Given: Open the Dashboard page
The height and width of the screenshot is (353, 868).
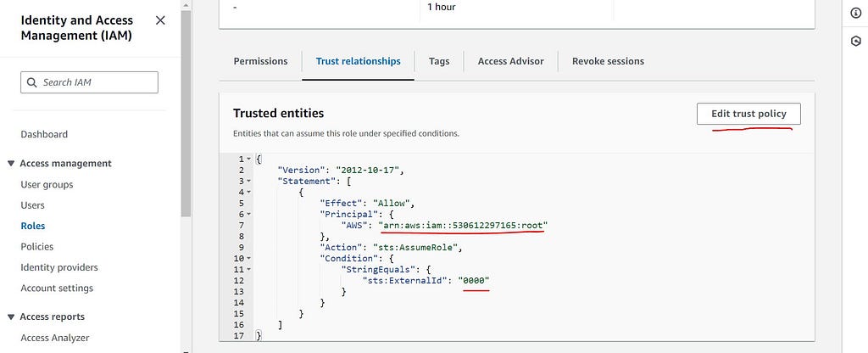Looking at the screenshot, I should tap(44, 134).
